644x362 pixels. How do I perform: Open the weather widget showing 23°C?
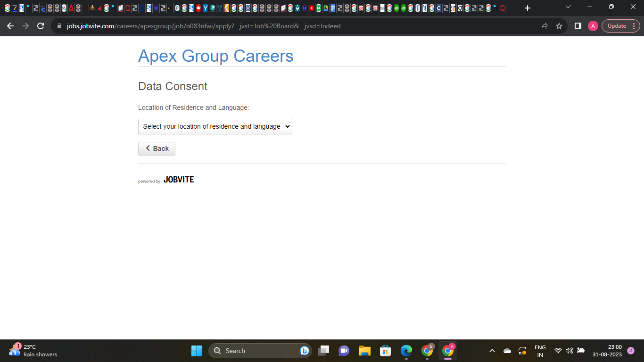point(33,350)
